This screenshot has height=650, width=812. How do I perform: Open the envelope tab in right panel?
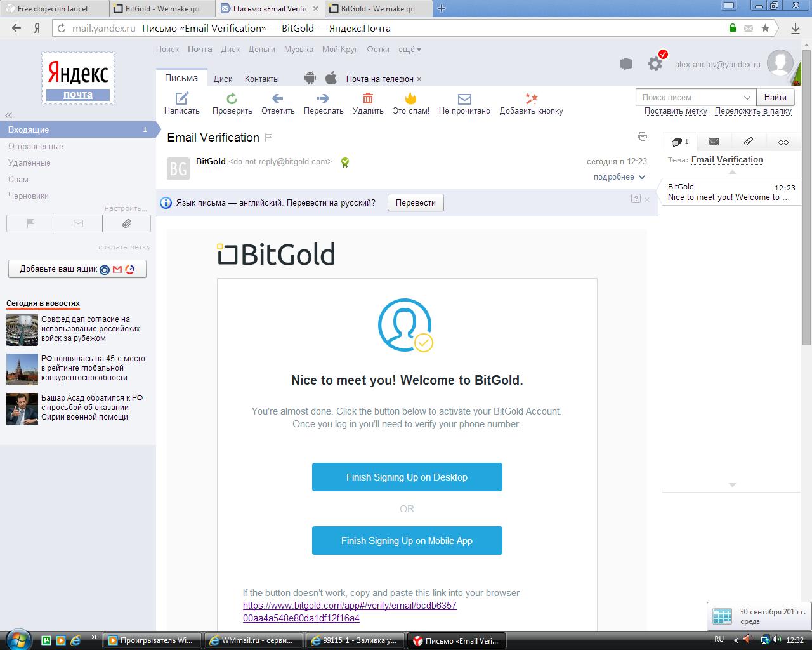pyautogui.click(x=714, y=142)
